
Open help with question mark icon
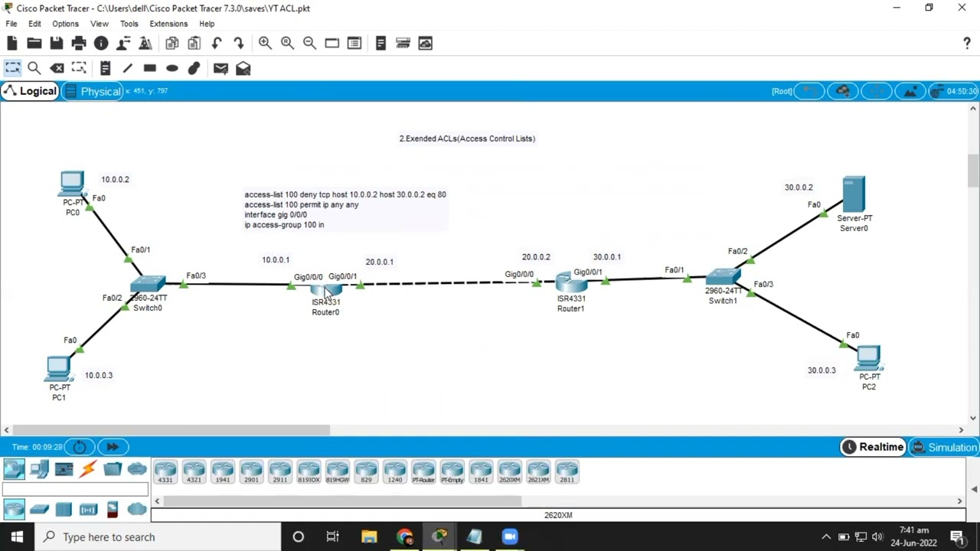pyautogui.click(x=967, y=44)
